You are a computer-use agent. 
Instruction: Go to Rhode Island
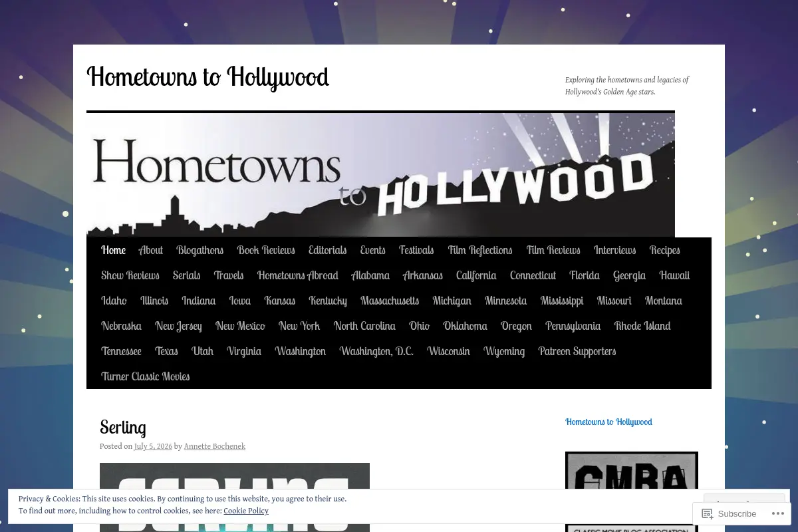click(x=642, y=326)
